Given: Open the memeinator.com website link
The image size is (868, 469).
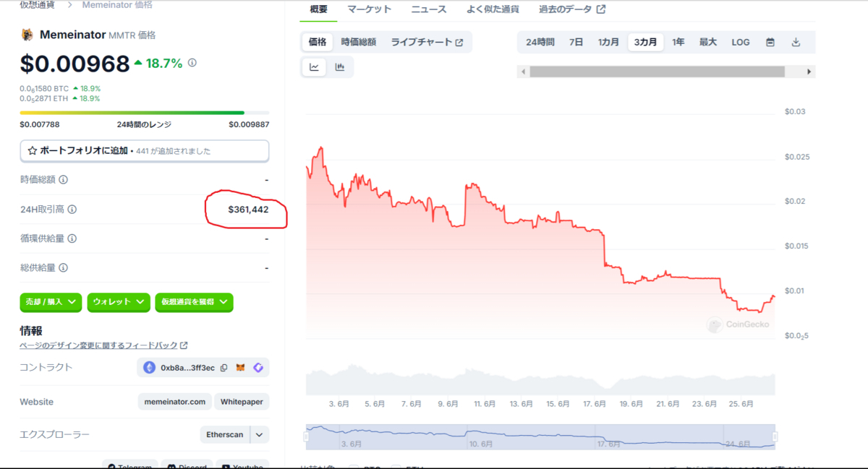Looking at the screenshot, I should [175, 402].
